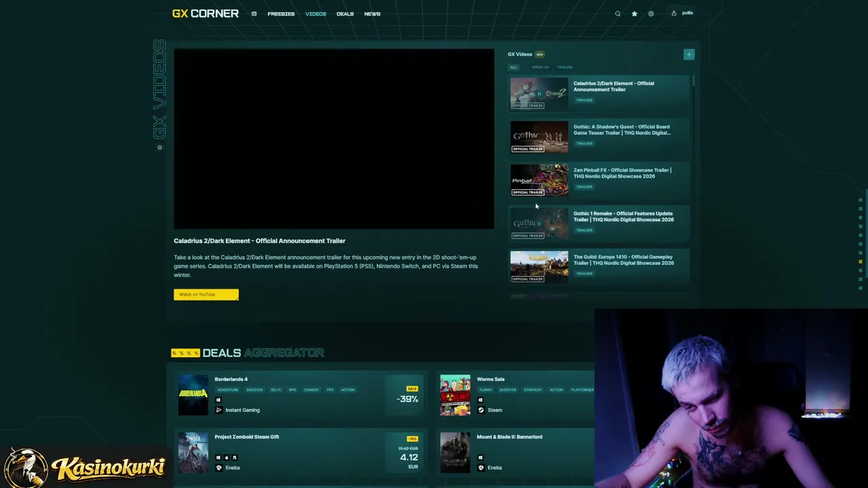
Task: Play the Gothic: A Shadow's Quest thumbnail
Action: [539, 137]
